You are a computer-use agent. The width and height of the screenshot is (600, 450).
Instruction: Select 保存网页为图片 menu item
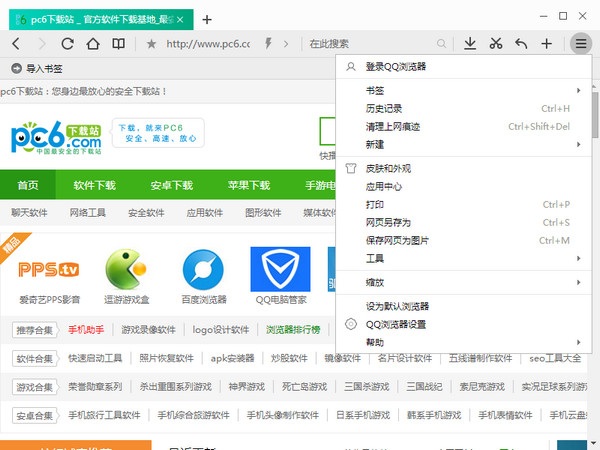coord(464,241)
